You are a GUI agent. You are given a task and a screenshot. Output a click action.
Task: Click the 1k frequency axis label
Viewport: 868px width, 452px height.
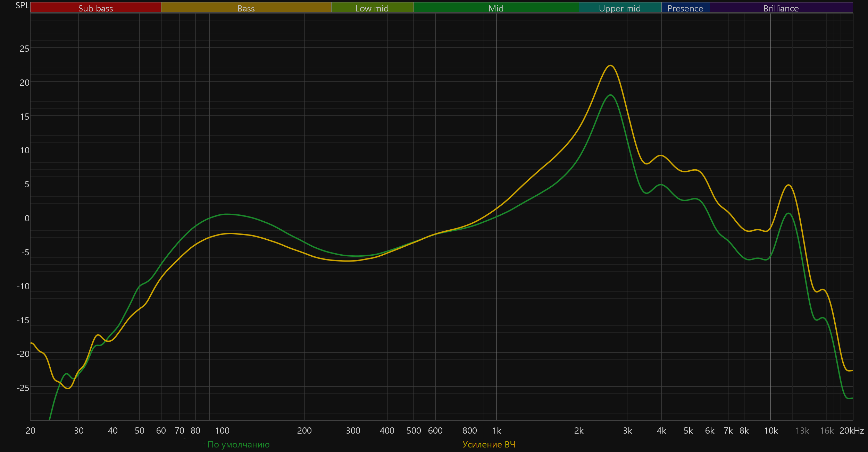(x=496, y=430)
